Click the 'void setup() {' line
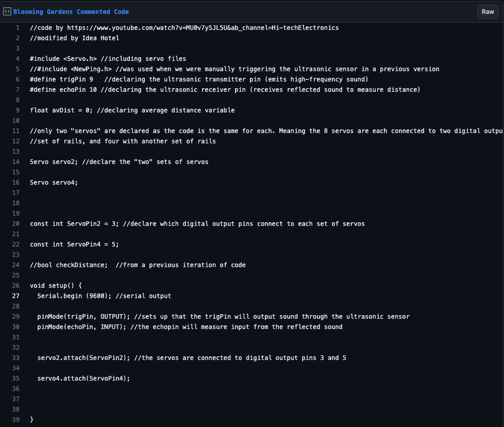 pyautogui.click(x=56, y=286)
